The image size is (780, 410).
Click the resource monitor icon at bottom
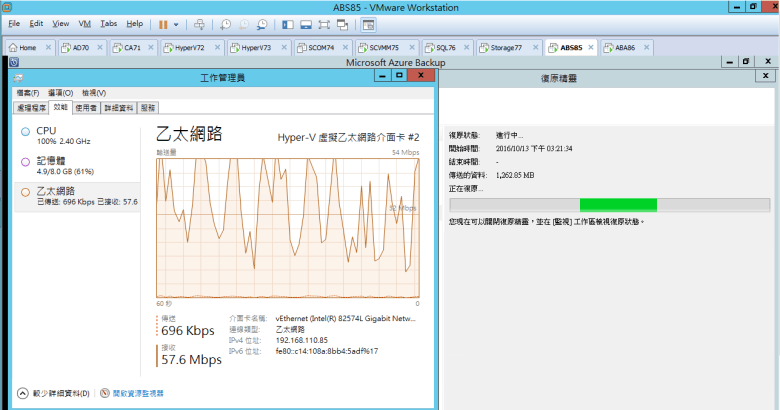pyautogui.click(x=105, y=393)
